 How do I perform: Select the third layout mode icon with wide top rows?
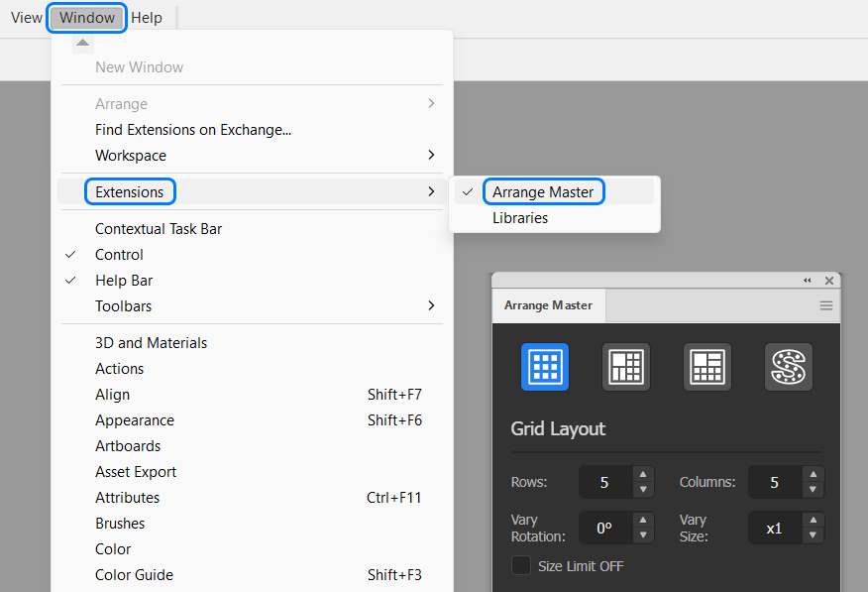pyautogui.click(x=707, y=367)
